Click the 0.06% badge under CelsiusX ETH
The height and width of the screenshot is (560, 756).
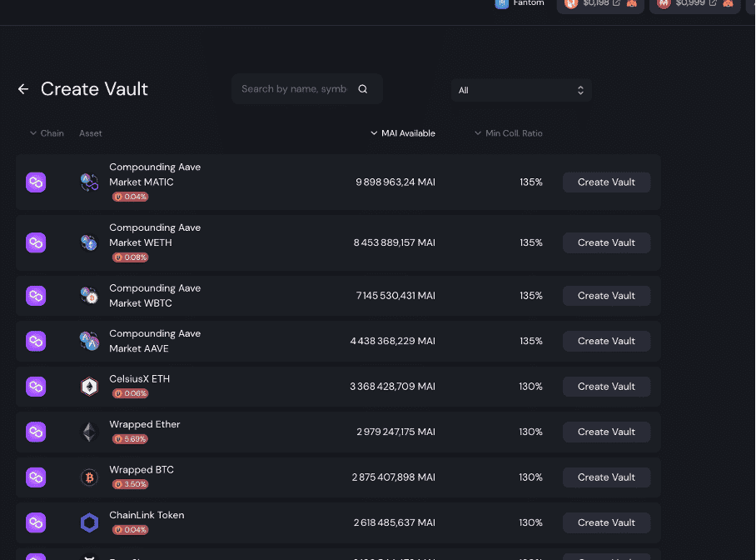(130, 393)
